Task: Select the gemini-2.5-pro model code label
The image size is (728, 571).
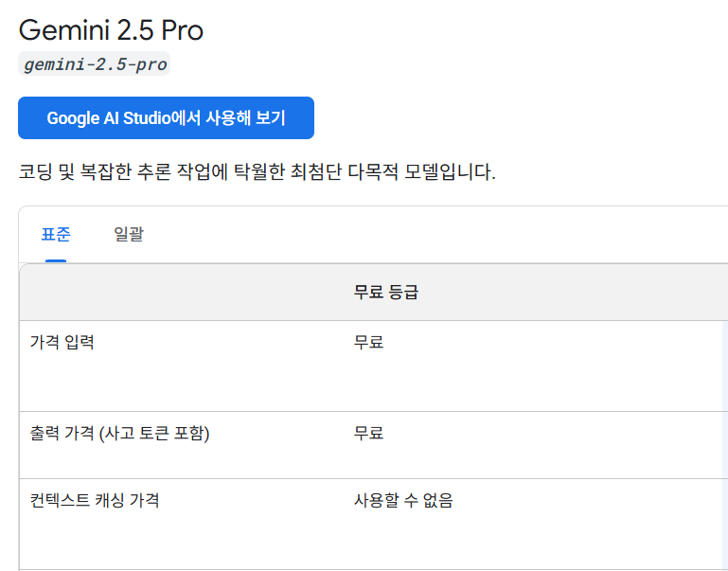Action: click(95, 65)
